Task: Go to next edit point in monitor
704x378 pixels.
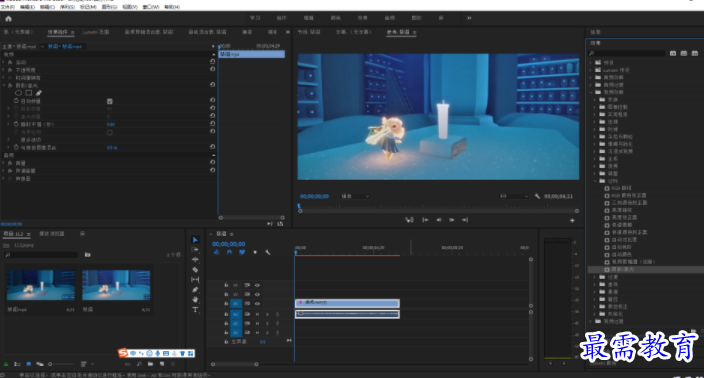Action: [x=465, y=220]
